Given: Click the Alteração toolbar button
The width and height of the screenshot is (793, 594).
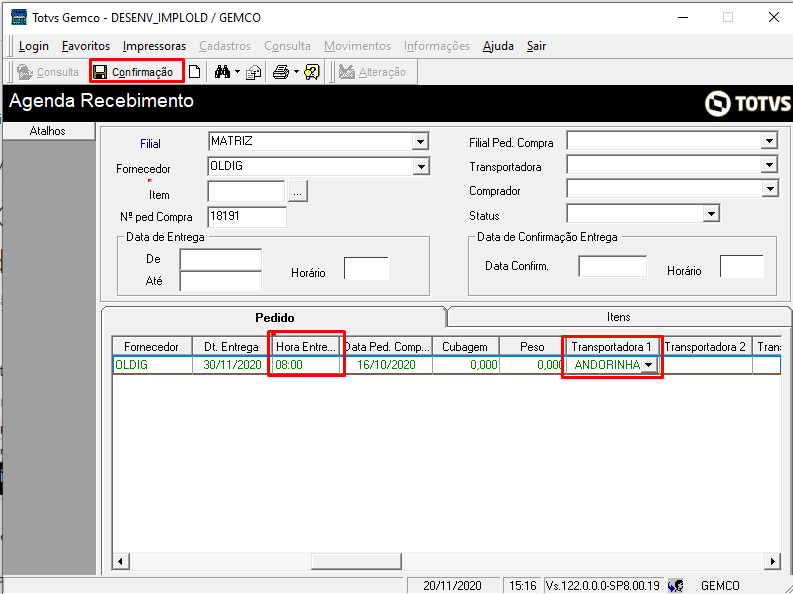Looking at the screenshot, I should point(372,72).
